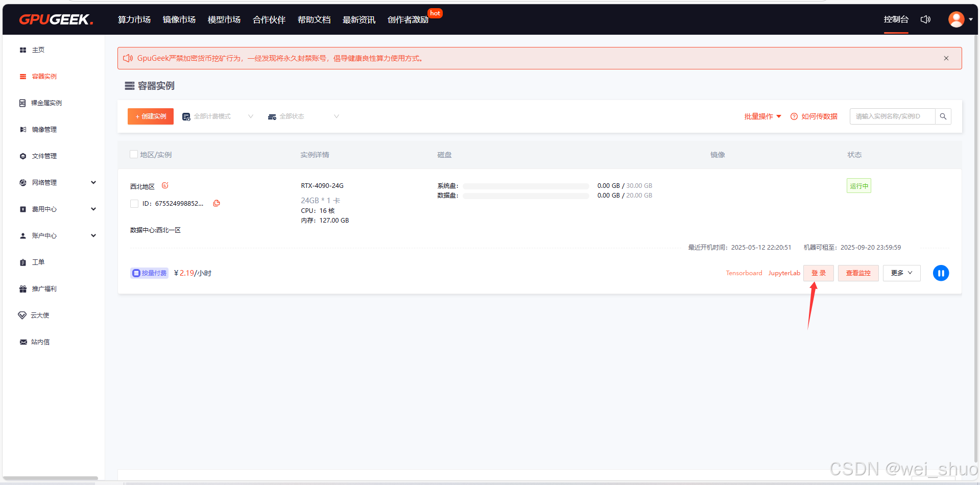
Task: Go to 算力市场 in top navigation
Action: coord(134,19)
